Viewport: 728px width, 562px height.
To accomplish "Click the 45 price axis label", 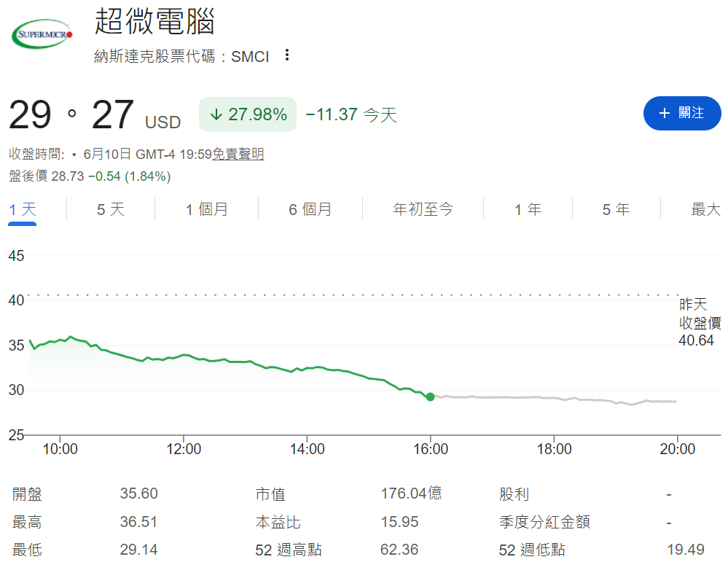I will pos(16,256).
